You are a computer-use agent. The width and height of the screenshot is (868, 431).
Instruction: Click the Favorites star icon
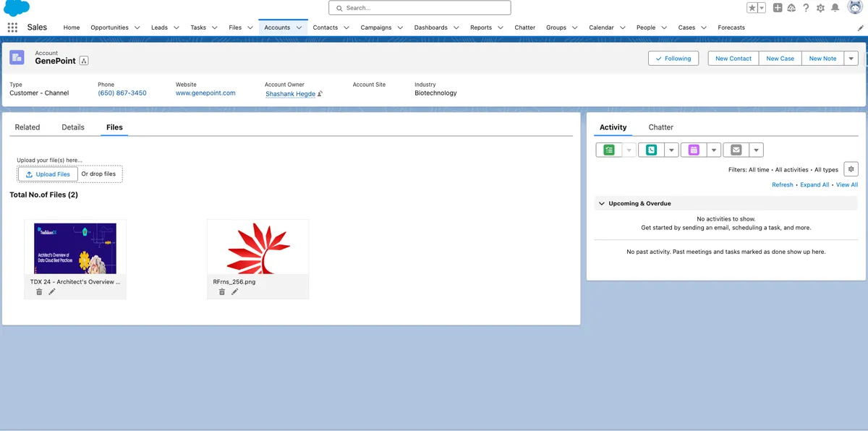[x=752, y=8]
